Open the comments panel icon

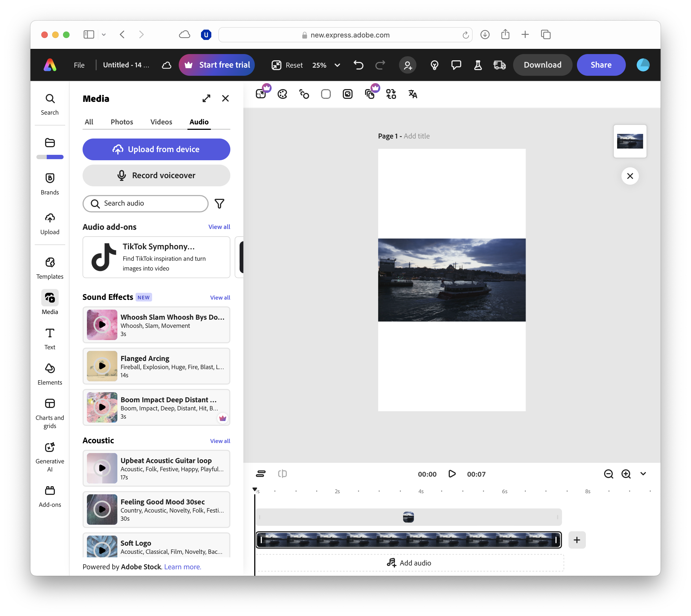456,65
